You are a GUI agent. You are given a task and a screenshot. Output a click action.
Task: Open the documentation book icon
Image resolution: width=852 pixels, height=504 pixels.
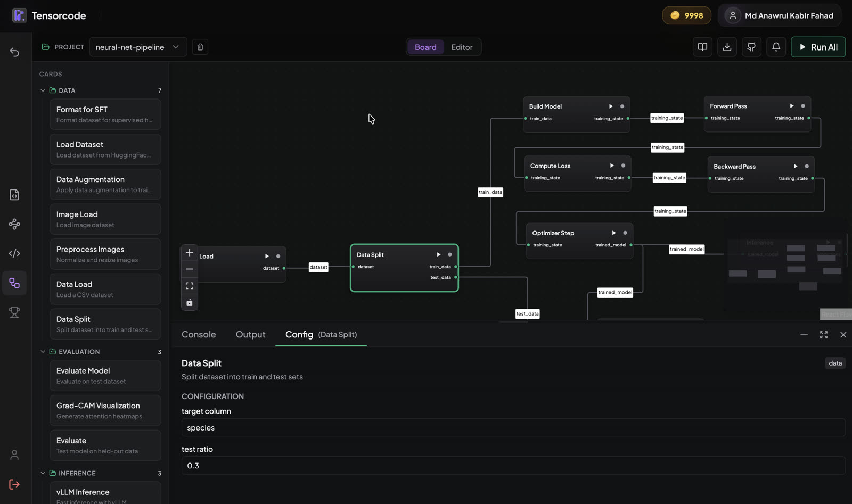click(x=703, y=47)
